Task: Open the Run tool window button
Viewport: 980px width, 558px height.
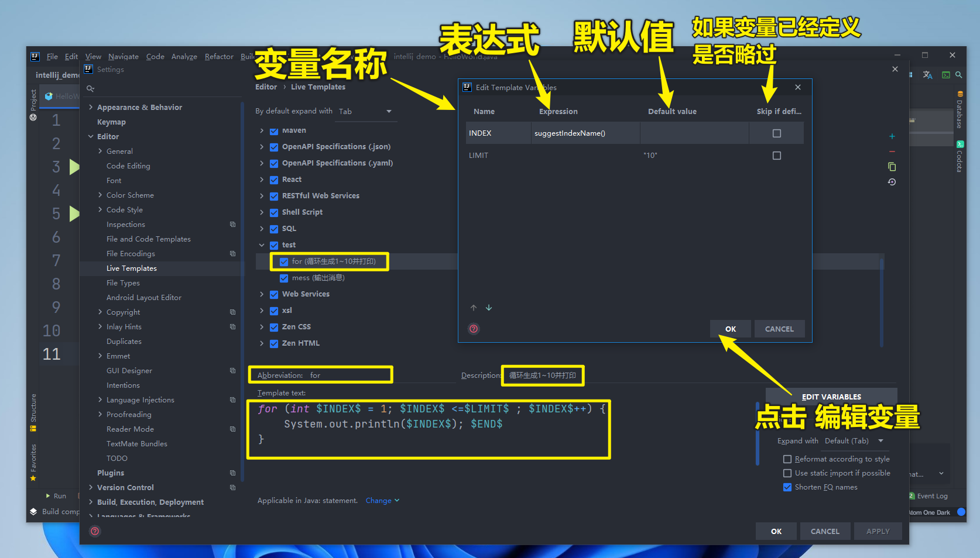Action: click(56, 496)
